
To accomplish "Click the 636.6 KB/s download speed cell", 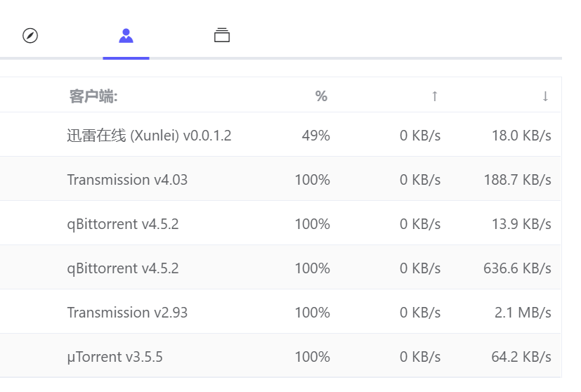I will [517, 268].
